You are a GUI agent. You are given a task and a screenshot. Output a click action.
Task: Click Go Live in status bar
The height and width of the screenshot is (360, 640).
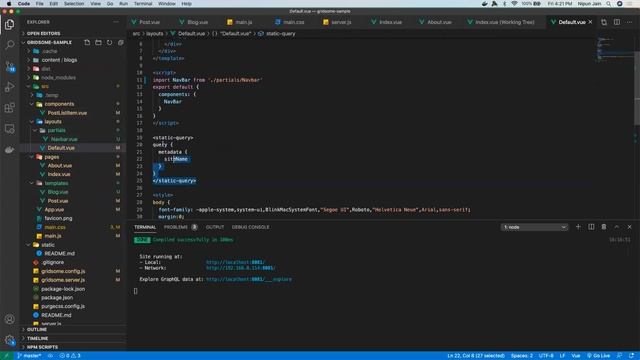point(598,356)
